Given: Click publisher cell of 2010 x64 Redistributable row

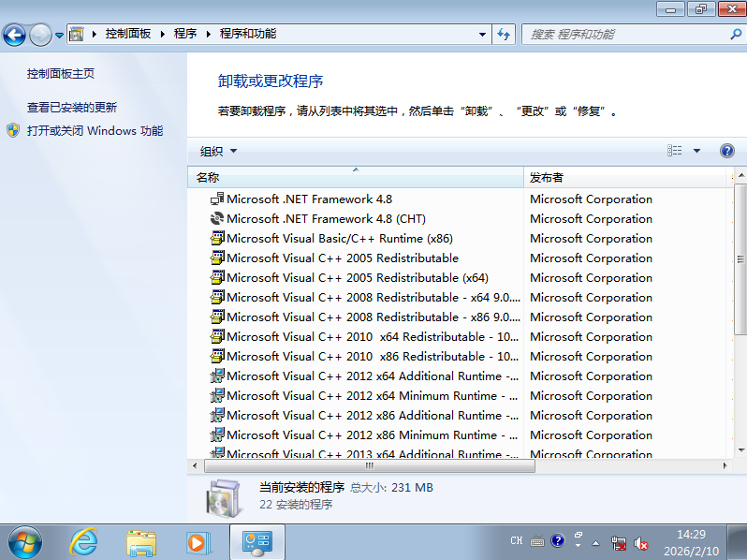Looking at the screenshot, I should coord(592,337).
